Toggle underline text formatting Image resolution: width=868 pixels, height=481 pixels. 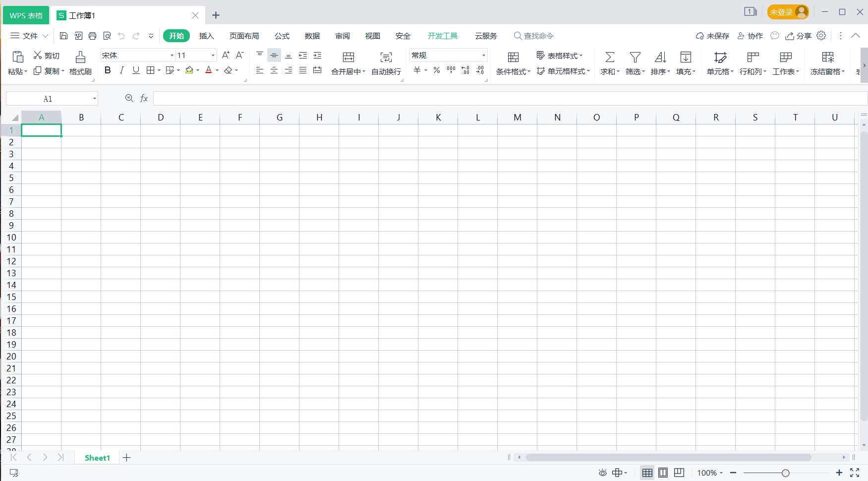[136, 70]
